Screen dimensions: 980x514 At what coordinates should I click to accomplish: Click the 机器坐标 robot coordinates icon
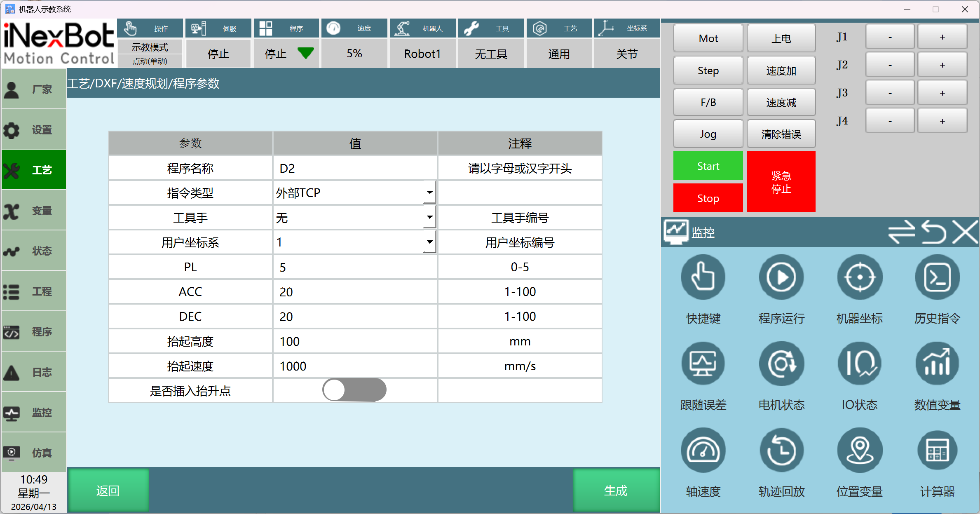(860, 277)
